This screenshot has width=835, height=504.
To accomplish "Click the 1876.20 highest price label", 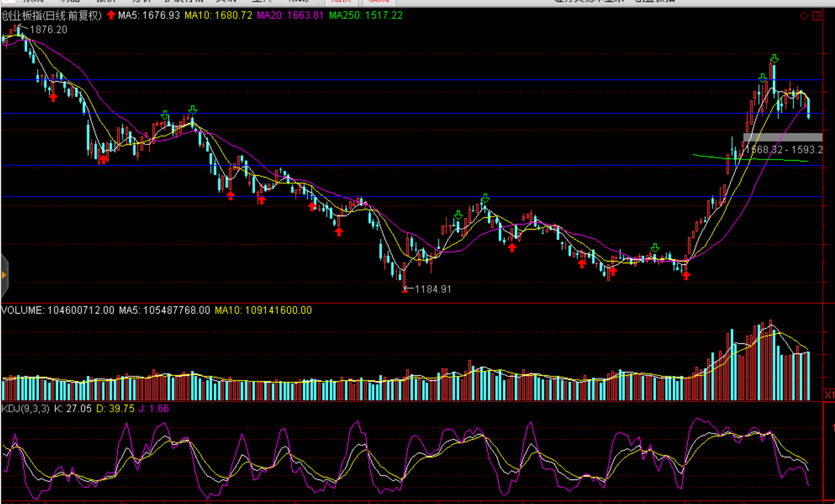I will coord(48,30).
